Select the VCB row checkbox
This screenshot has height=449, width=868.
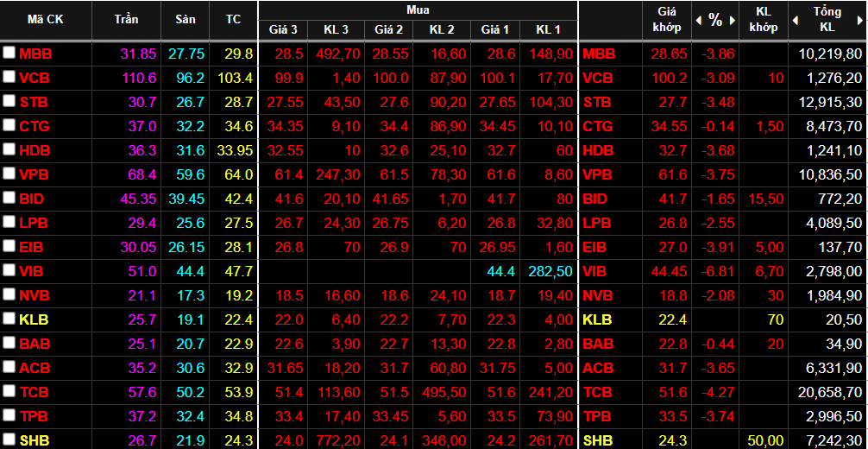pos(9,77)
